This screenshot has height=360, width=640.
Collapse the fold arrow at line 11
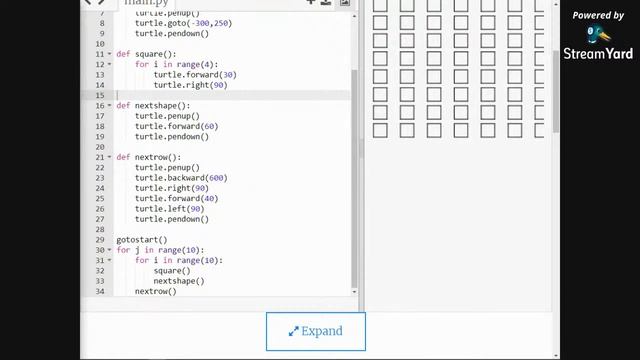[109, 54]
